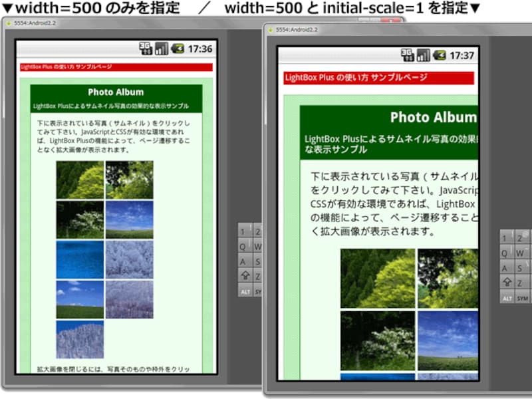The image size is (532, 399).
Task: Tap key 2 on right emulator keyboard
Action: 523,237
